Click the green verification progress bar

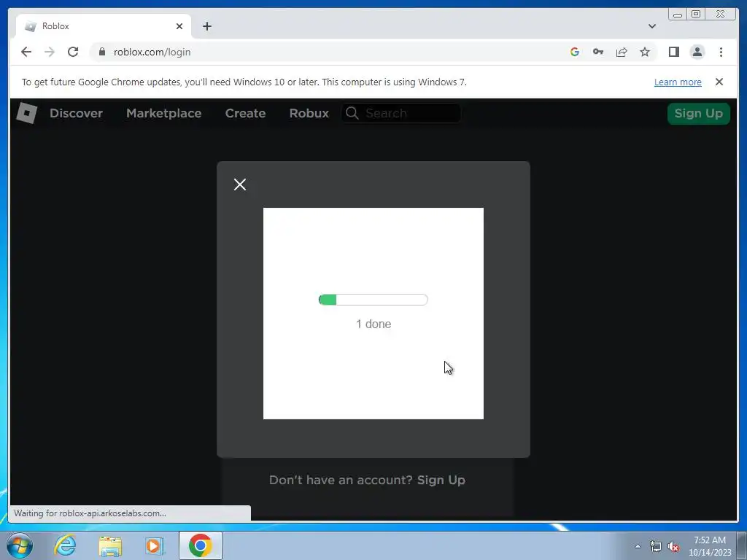373,300
